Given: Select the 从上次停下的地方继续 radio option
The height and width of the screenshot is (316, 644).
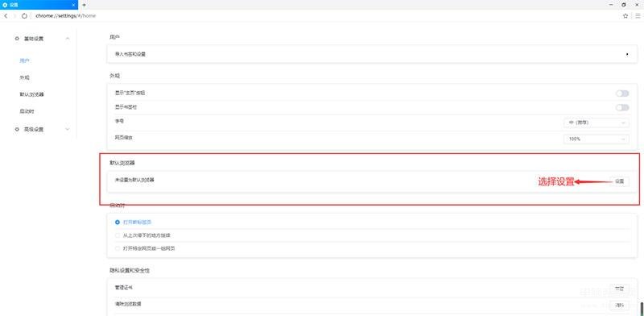Looking at the screenshot, I should point(118,235).
